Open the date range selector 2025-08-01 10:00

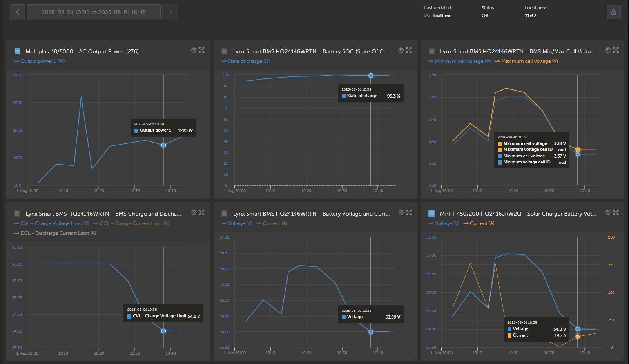coord(94,12)
